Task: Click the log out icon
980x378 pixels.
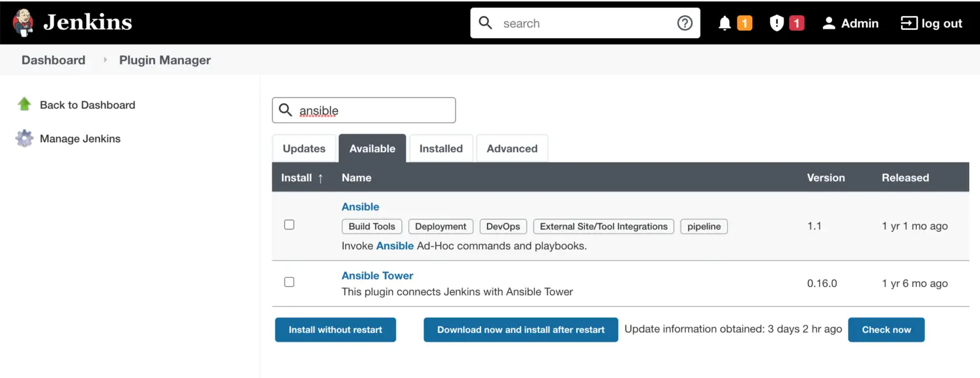Action: pyautogui.click(x=909, y=22)
